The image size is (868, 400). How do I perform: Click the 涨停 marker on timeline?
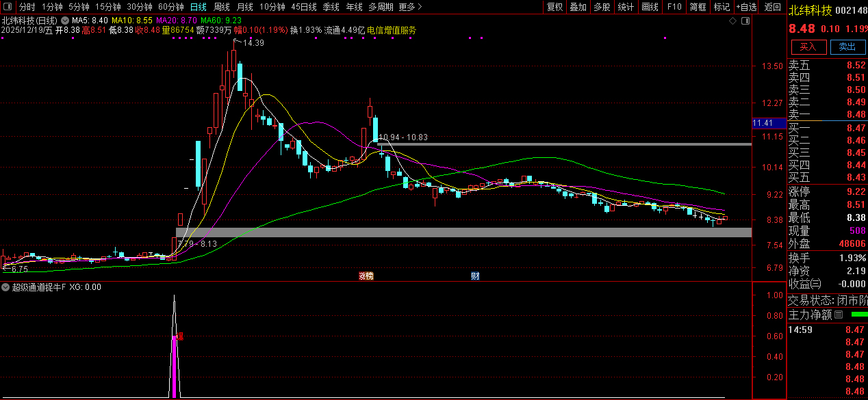tap(366, 276)
